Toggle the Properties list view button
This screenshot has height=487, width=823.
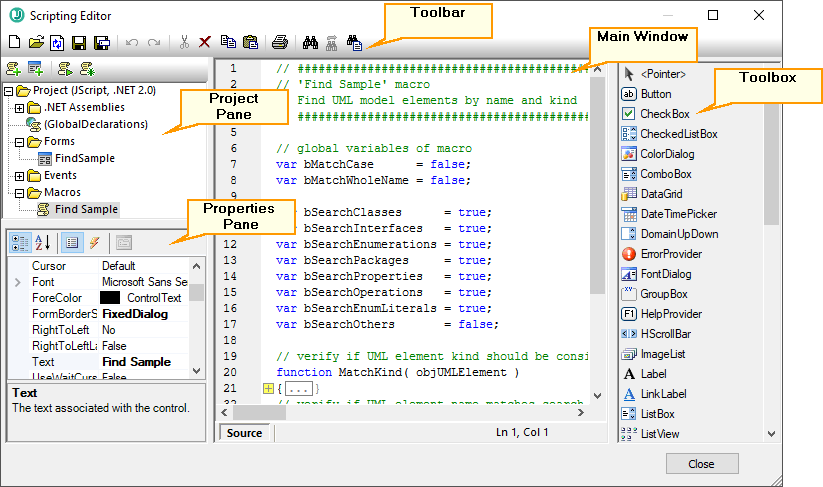click(x=72, y=242)
